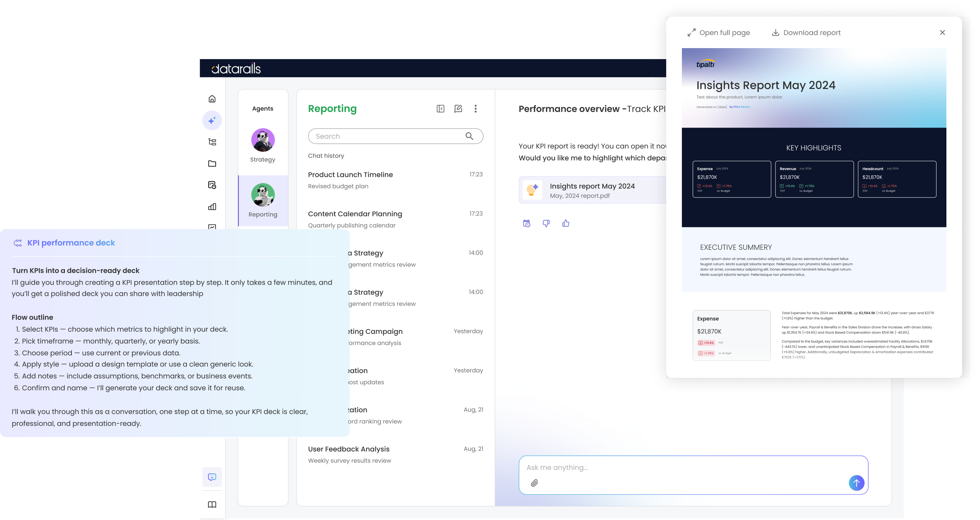Start a new chat with compose icon
Image resolution: width=980 pixels, height=520 pixels.
[458, 109]
